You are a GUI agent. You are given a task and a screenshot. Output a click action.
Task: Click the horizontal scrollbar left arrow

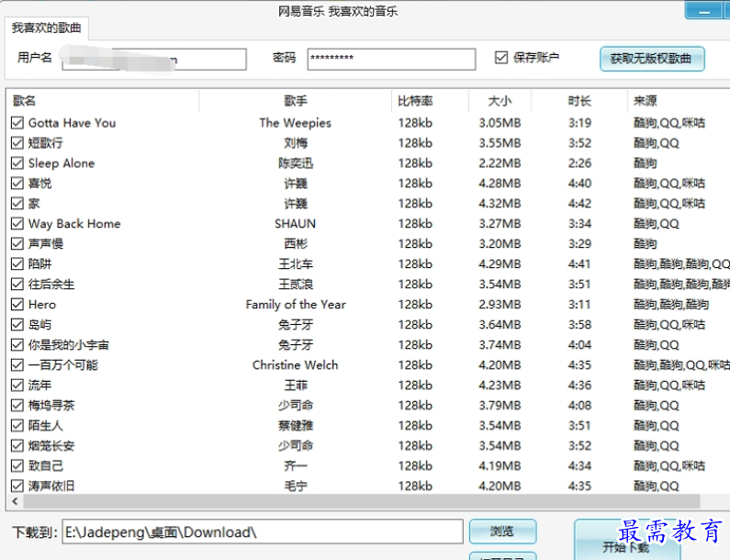tap(15, 501)
